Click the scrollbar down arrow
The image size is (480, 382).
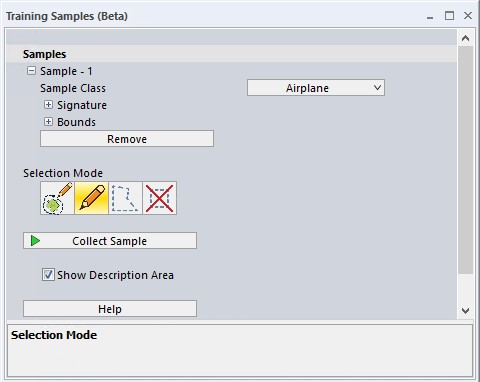tap(465, 311)
